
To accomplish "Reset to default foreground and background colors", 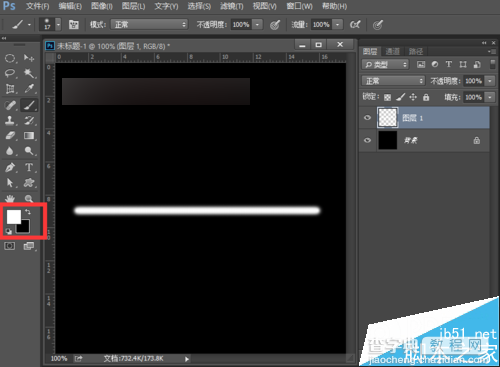I will point(9,232).
